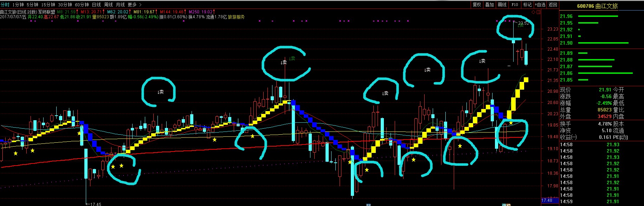The image size is (644, 206).
Task: Click the 21.87 bid price row
Action: (601, 66)
